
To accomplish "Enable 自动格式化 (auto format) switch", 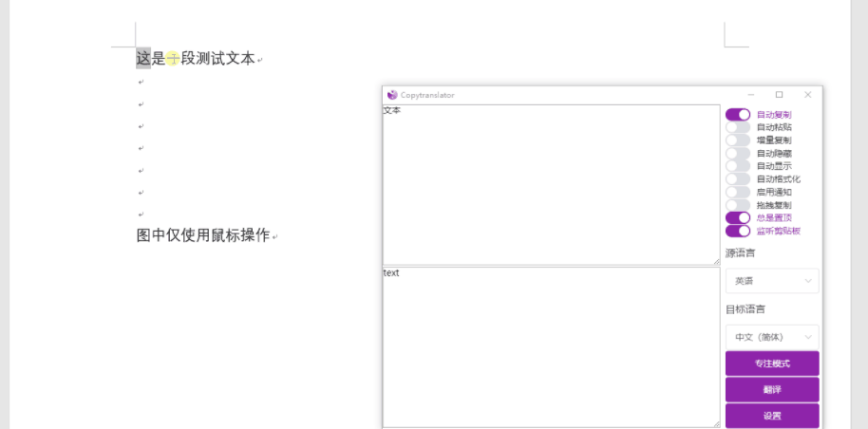I will (738, 178).
